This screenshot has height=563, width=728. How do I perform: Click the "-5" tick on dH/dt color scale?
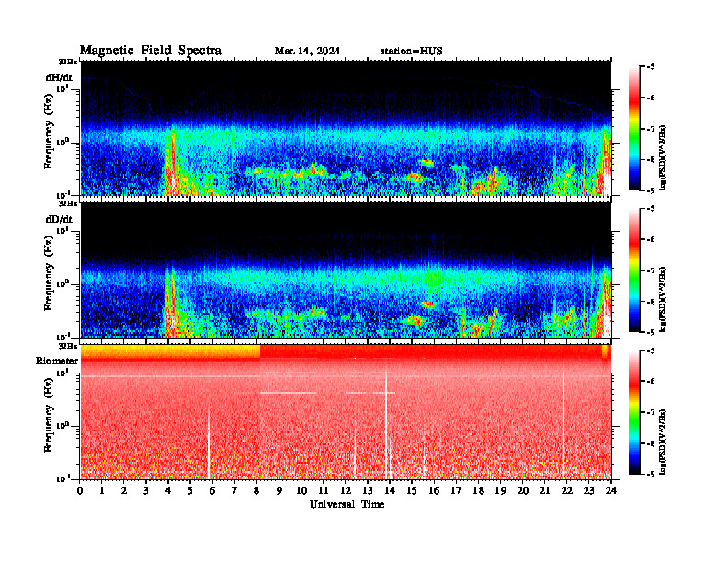point(650,67)
